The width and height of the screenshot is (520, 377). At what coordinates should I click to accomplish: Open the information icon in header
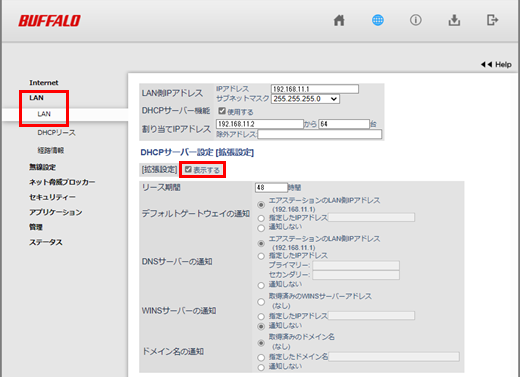(x=416, y=20)
